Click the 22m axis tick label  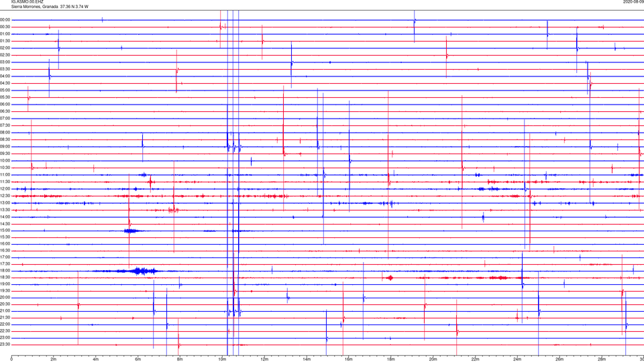[475, 359]
